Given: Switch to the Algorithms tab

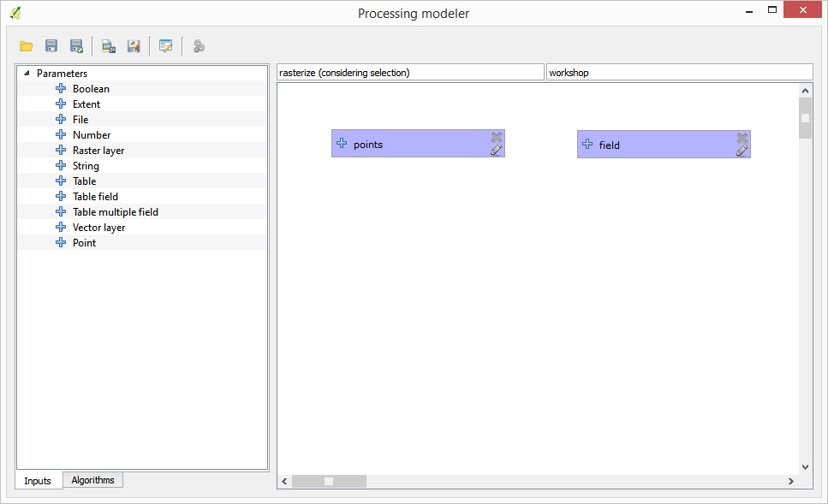Looking at the screenshot, I should click(92, 480).
